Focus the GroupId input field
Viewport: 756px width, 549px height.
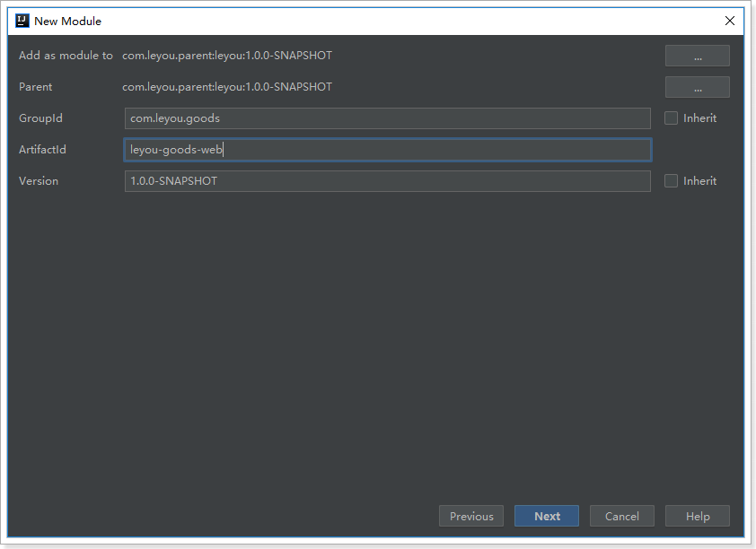click(388, 118)
